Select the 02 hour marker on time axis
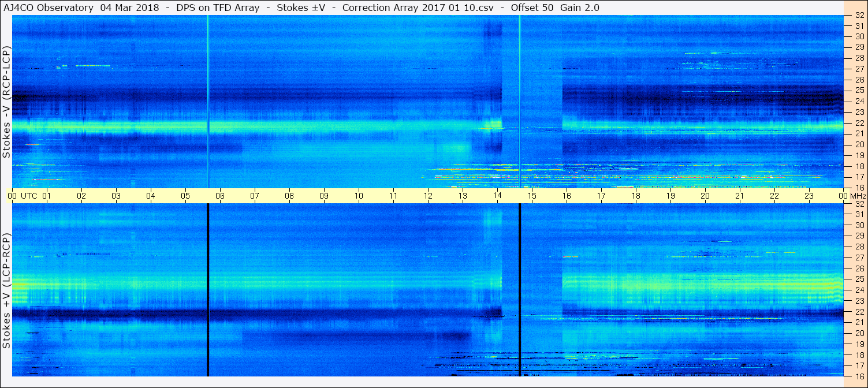868x388 pixels. coord(81,196)
